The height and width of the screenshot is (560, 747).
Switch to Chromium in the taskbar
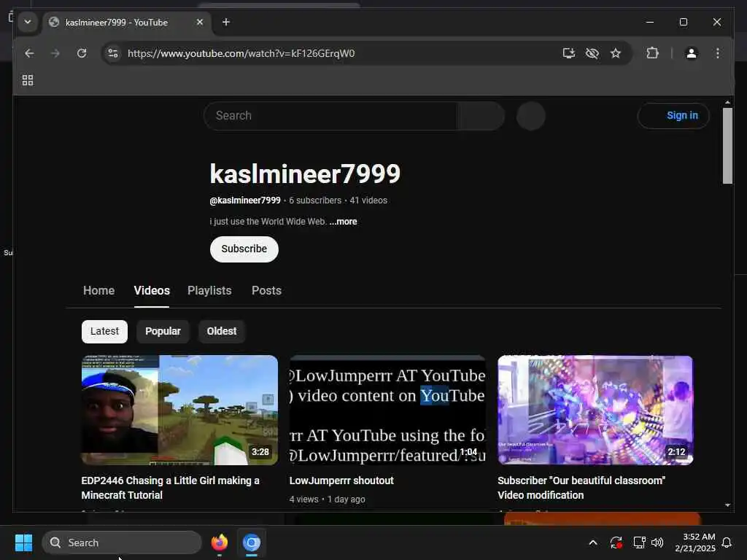coord(251,542)
